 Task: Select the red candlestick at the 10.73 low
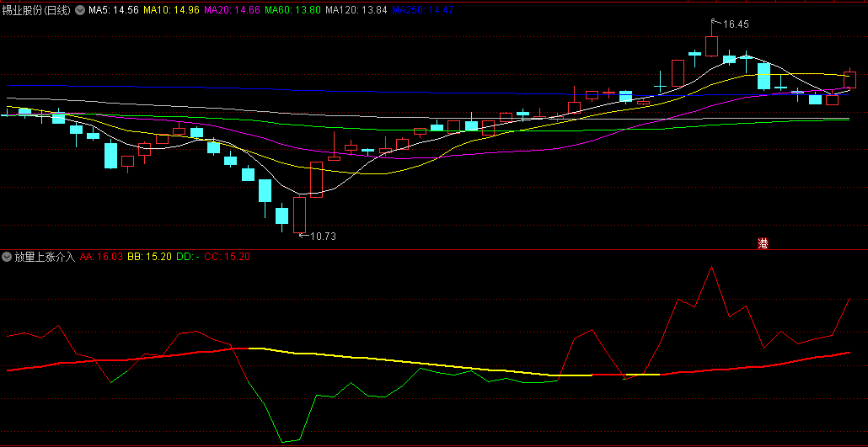point(299,214)
